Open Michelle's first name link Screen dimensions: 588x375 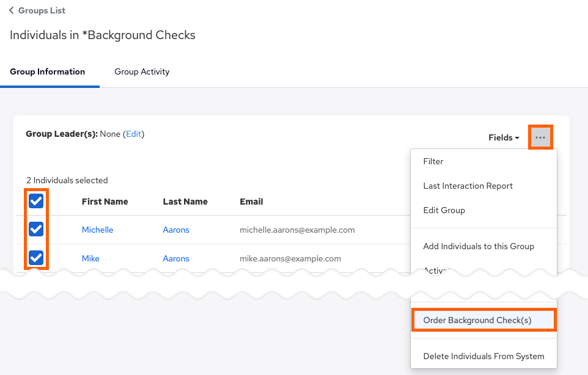(98, 230)
